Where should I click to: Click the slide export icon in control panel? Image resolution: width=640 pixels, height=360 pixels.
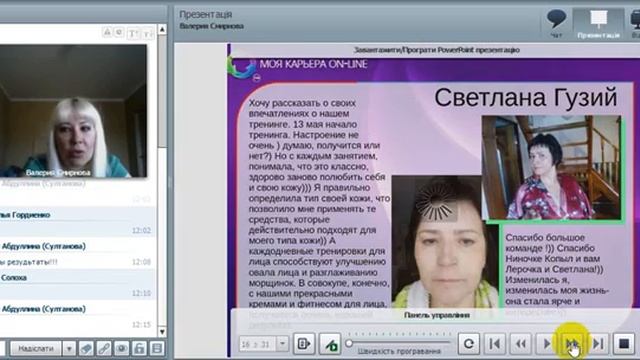tap(304, 344)
